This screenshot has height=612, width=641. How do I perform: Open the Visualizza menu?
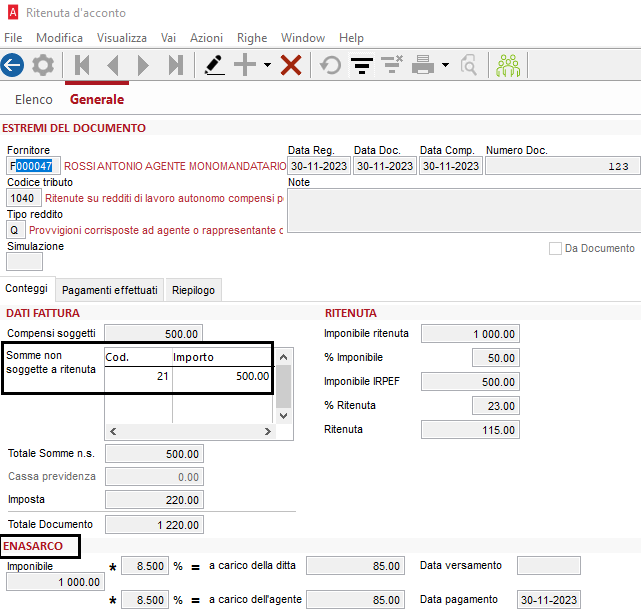pyautogui.click(x=121, y=38)
